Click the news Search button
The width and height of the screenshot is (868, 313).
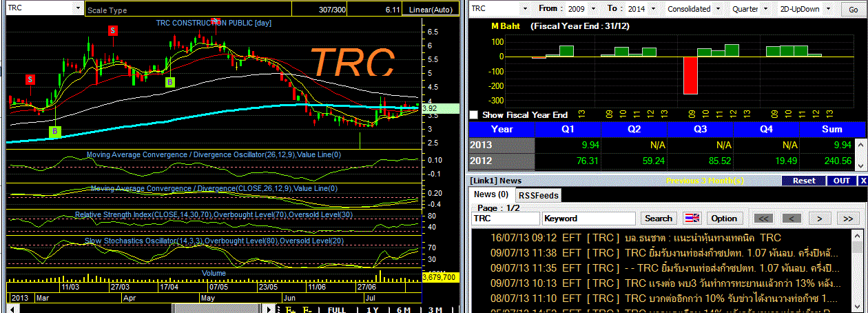[658, 218]
